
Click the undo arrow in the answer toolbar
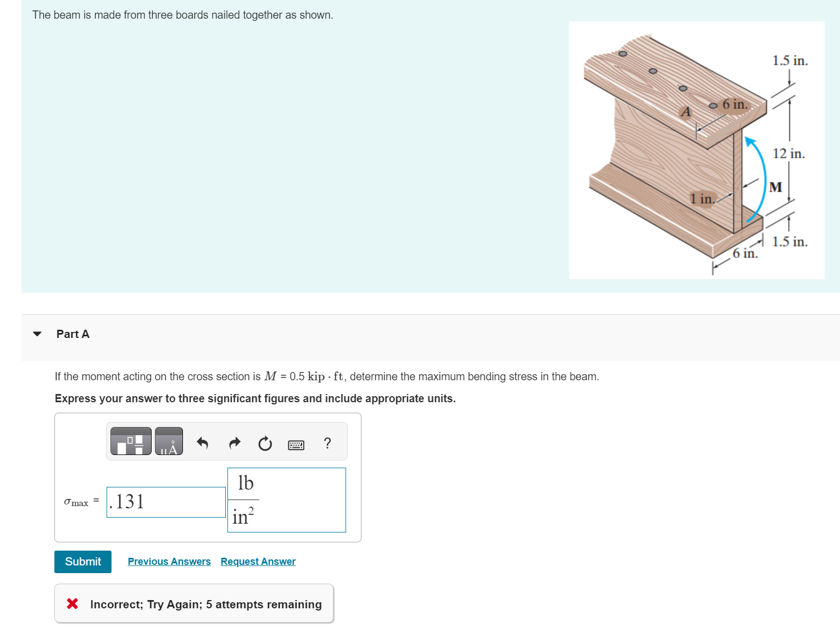202,443
